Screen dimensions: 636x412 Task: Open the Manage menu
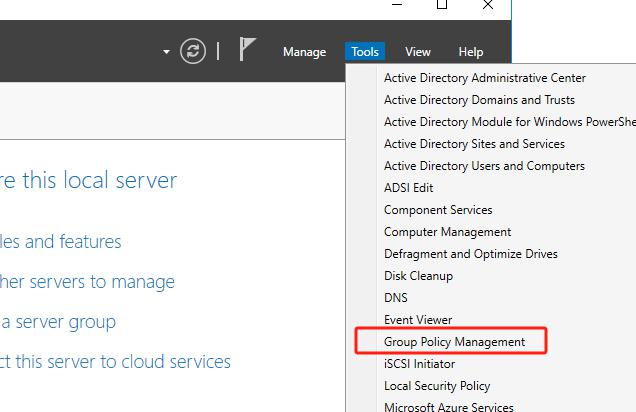[x=304, y=52]
